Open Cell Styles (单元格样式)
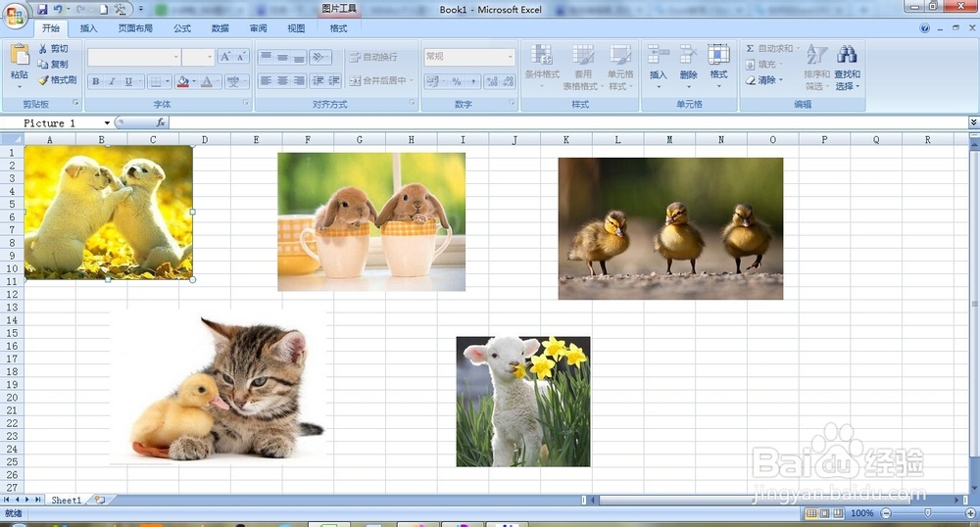This screenshot has height=527, width=980. coord(620,68)
